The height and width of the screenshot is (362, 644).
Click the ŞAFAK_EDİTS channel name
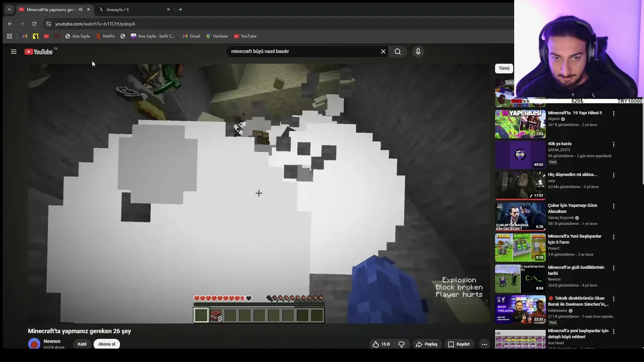pyautogui.click(x=559, y=150)
